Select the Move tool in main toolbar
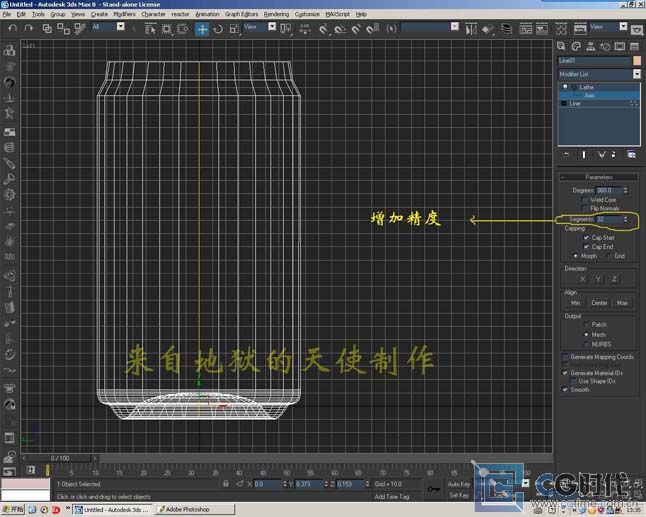646x517 pixels. [x=202, y=29]
